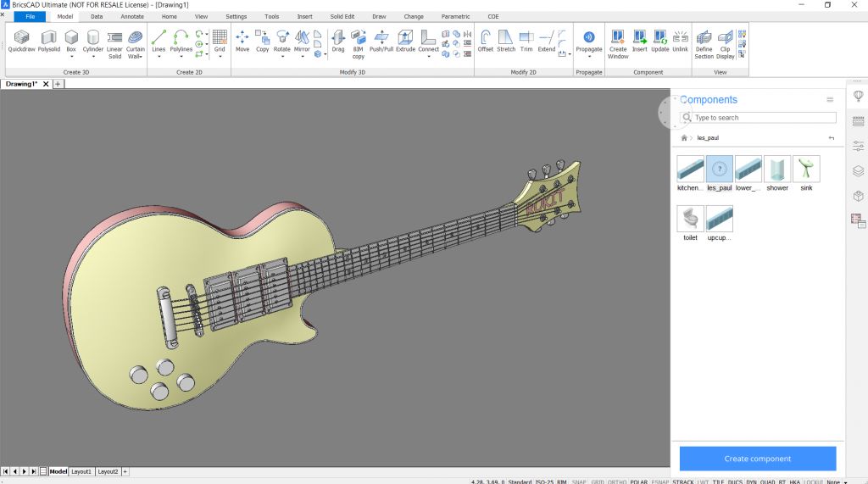Toggle POLAR tracking in status bar
This screenshot has height=484, width=868.
point(639,481)
